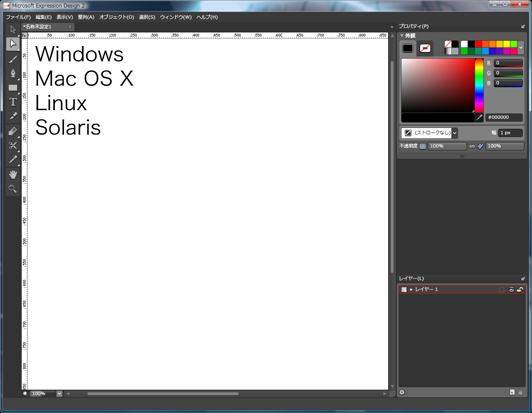Open the document tab list arrow
Image resolution: width=532 pixels, height=413 pixels.
(x=392, y=27)
